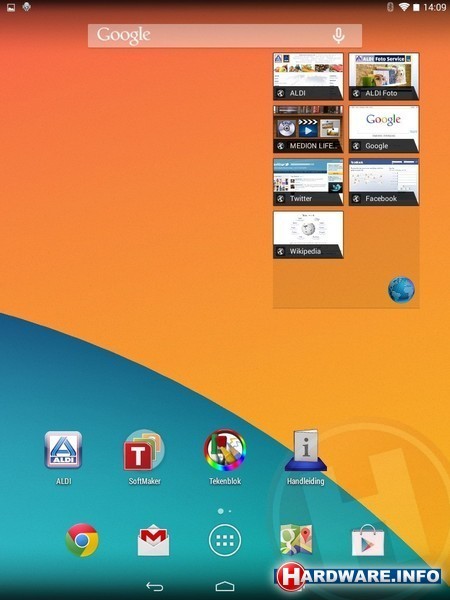Open the MEDION LIFE bookmark thumbnail
Viewport: 450px width, 600px height.
308,129
